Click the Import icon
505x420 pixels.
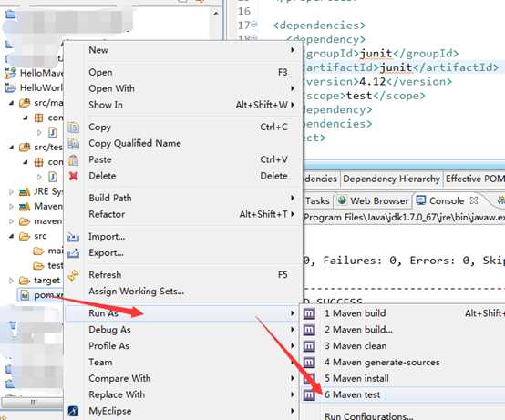point(73,237)
